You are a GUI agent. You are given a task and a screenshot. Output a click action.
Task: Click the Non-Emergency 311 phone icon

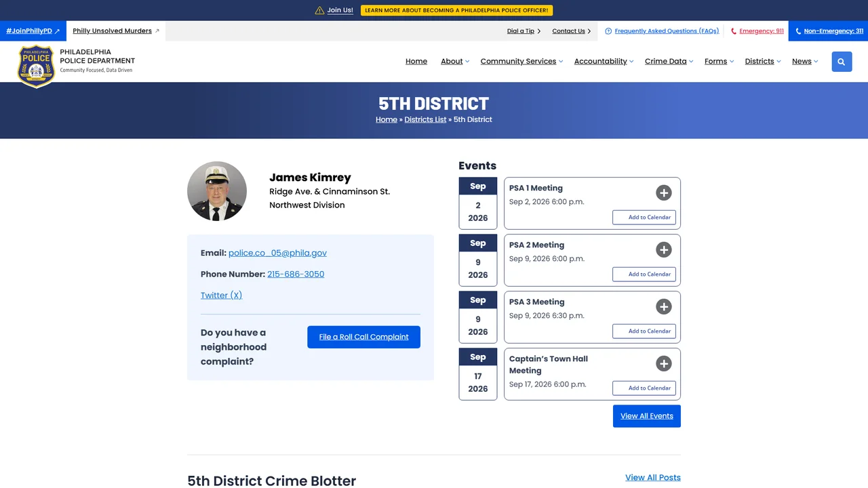coord(798,31)
